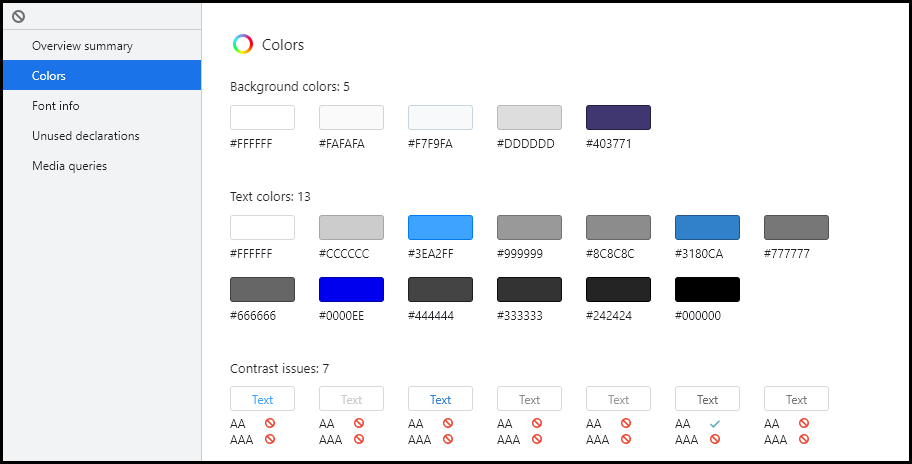Open the darker blue Text contrast sample
This screenshot has width=912, height=464.
click(x=440, y=399)
